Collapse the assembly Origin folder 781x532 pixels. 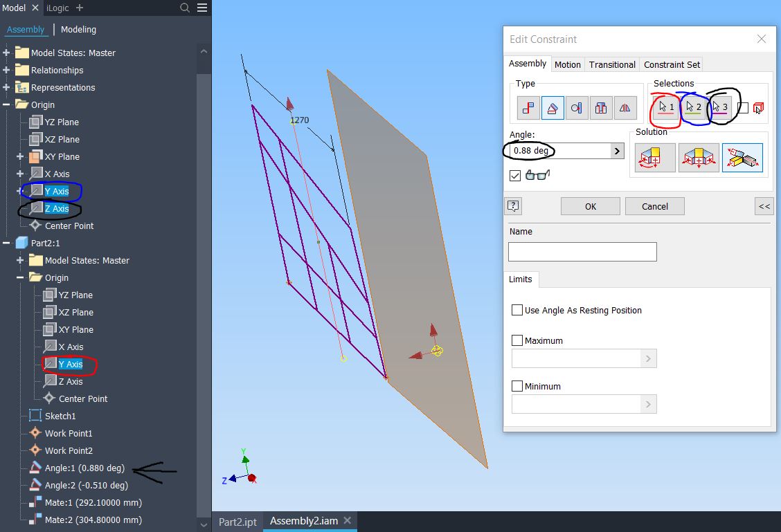click(6, 105)
